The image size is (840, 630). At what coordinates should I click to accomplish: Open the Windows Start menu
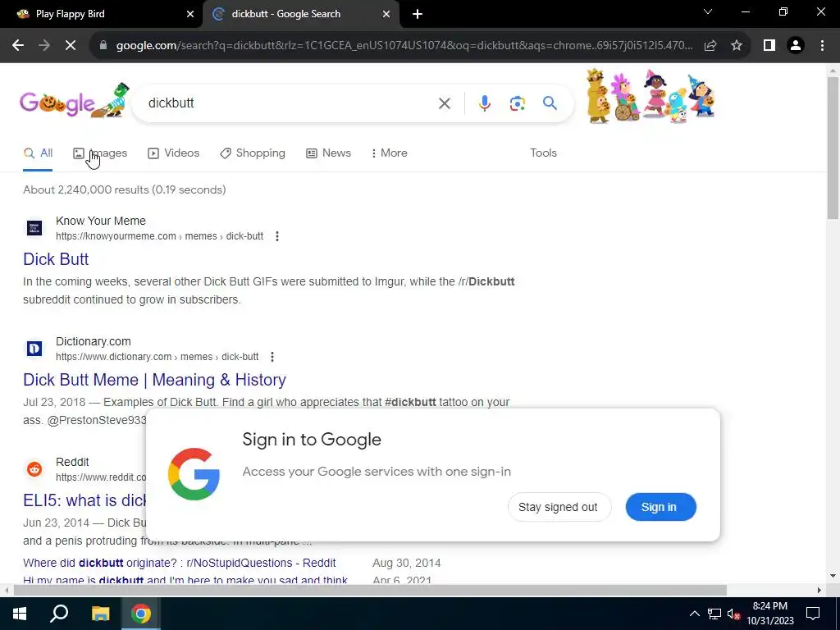click(20, 614)
